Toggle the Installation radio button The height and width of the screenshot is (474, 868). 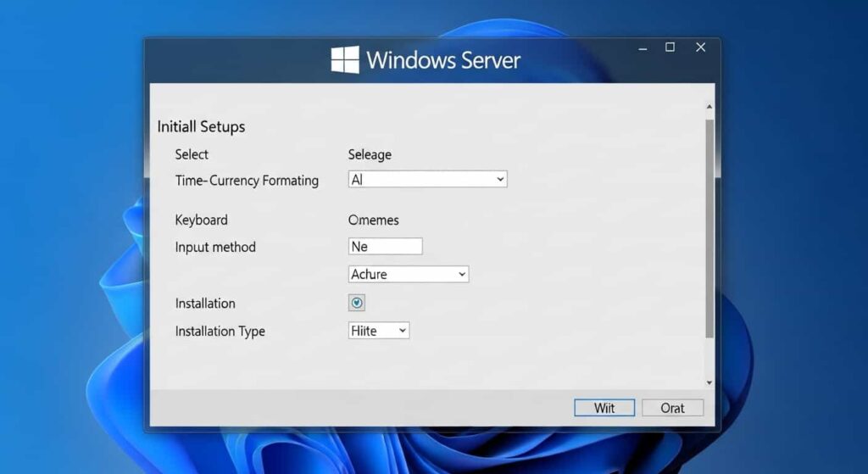tap(357, 303)
